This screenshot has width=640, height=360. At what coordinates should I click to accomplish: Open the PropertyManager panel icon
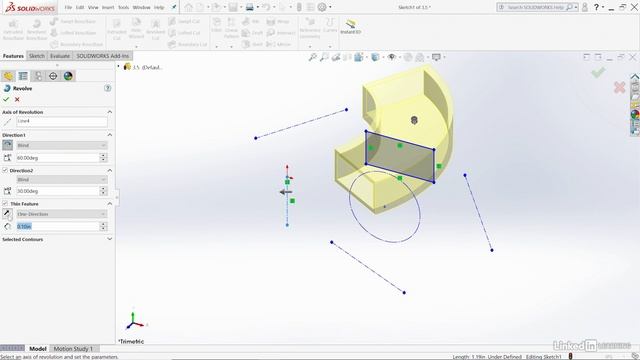(23, 76)
